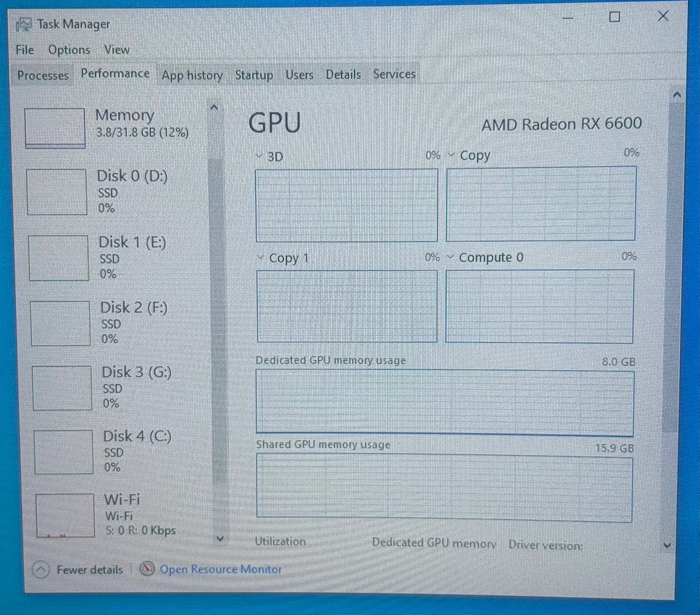Image resolution: width=700 pixels, height=615 pixels.
Task: Close the Task Manager window
Action: [x=663, y=16]
